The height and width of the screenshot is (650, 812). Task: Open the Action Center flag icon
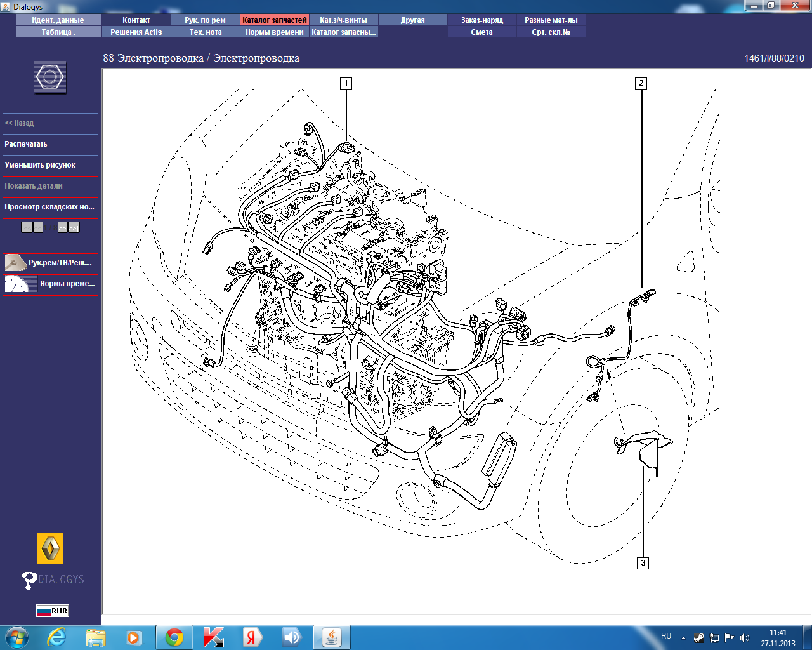click(730, 638)
